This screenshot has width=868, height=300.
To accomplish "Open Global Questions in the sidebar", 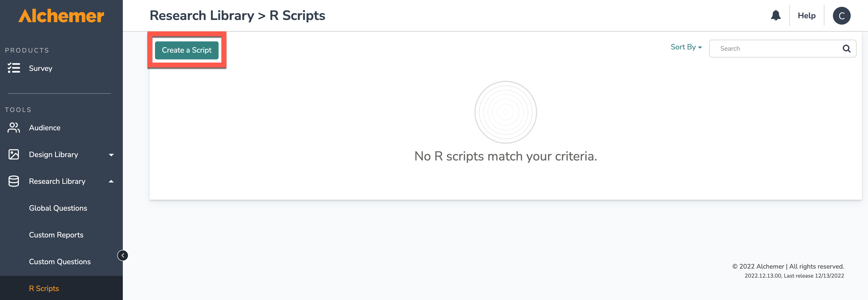I will 58,208.
